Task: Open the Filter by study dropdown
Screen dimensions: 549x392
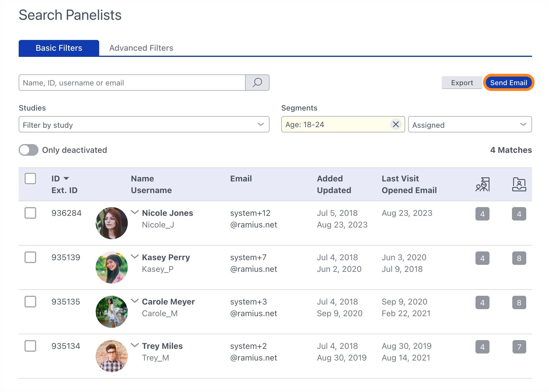Action: [144, 125]
